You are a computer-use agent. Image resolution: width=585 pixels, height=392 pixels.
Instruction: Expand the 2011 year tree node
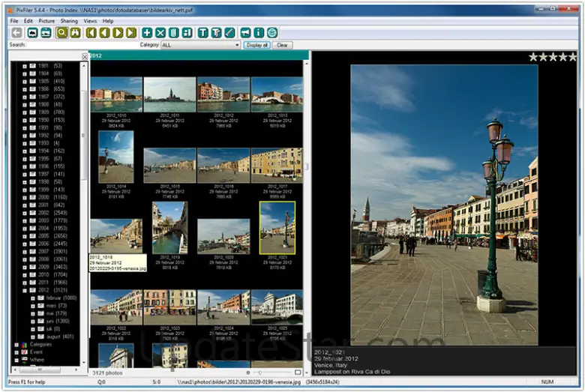(x=25, y=282)
